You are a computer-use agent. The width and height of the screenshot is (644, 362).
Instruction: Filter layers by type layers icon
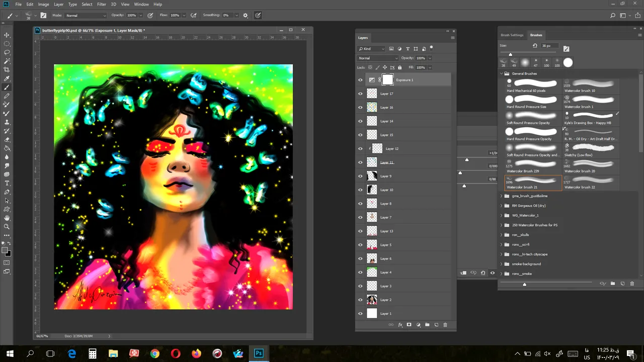(x=408, y=49)
